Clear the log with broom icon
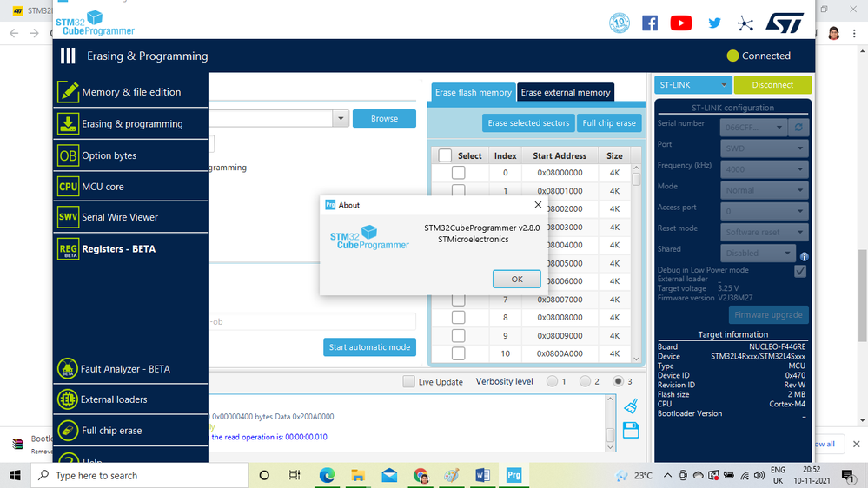Screen dimensions: 868x488 [x=631, y=406]
